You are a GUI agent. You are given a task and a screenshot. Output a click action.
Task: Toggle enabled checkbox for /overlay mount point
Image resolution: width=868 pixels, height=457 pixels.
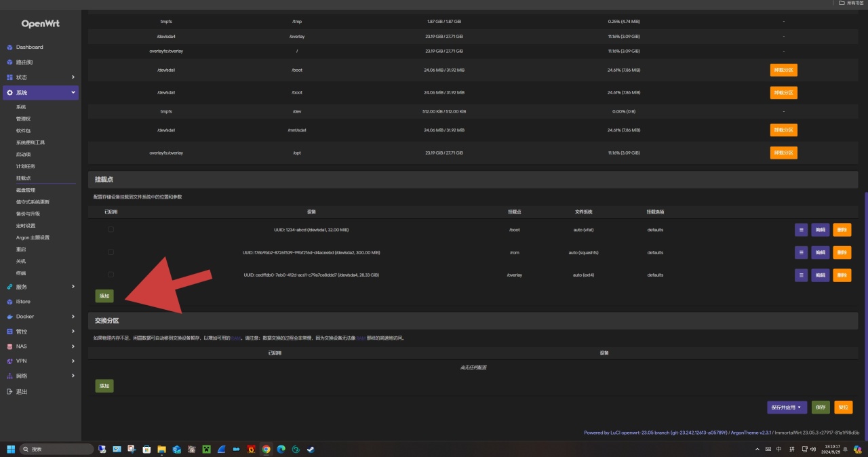pos(111,275)
